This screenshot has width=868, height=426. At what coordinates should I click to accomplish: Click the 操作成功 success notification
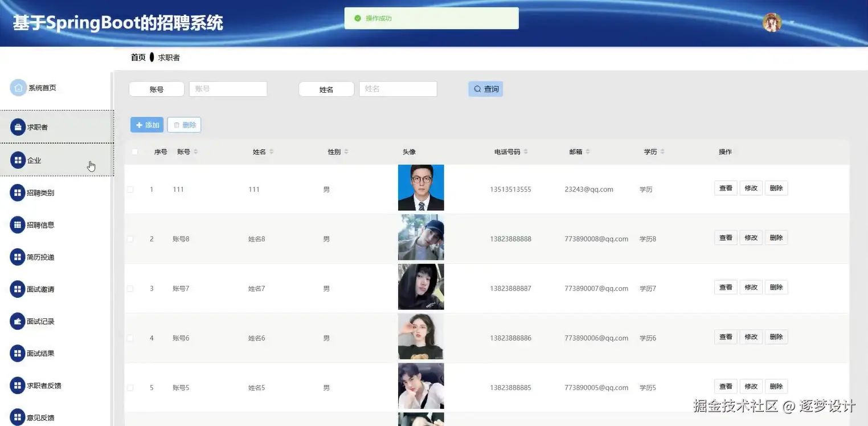(432, 18)
